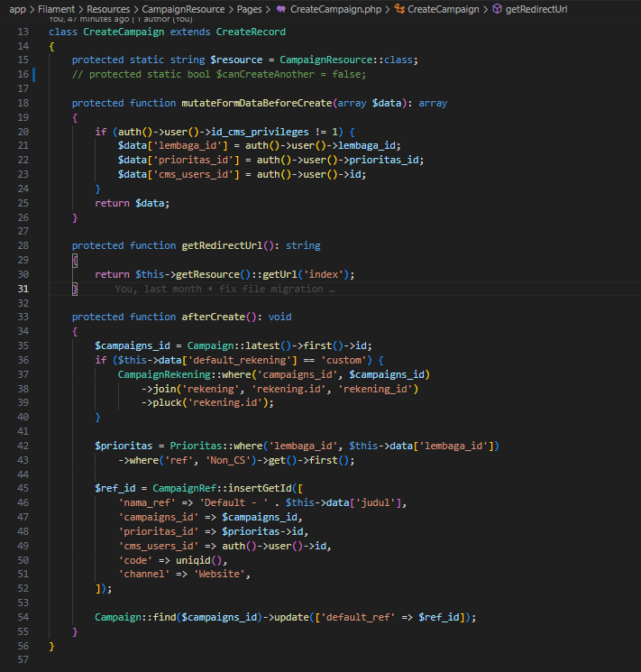Click 'CampaignRef::insertGetId' on line 45

click(222, 488)
